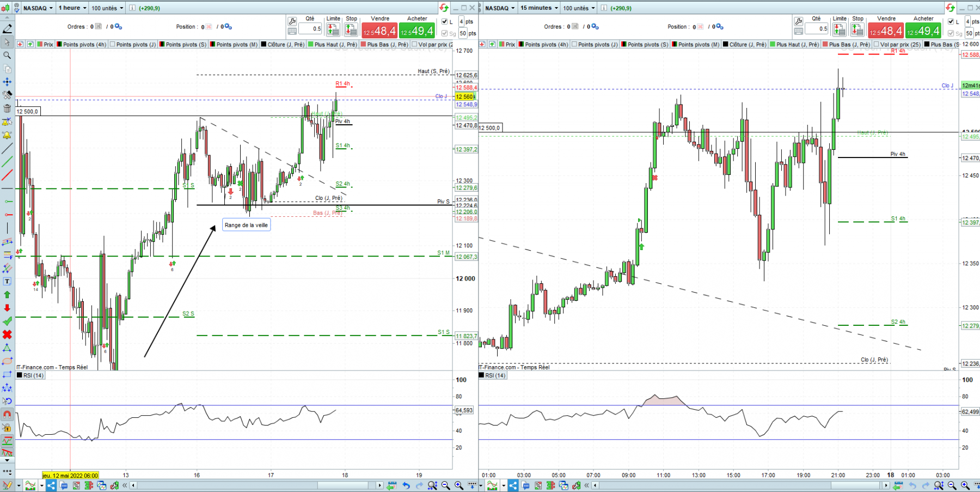The height and width of the screenshot is (492, 980).
Task: Open orders settings gear next to Ordres in left chart
Action: click(118, 27)
